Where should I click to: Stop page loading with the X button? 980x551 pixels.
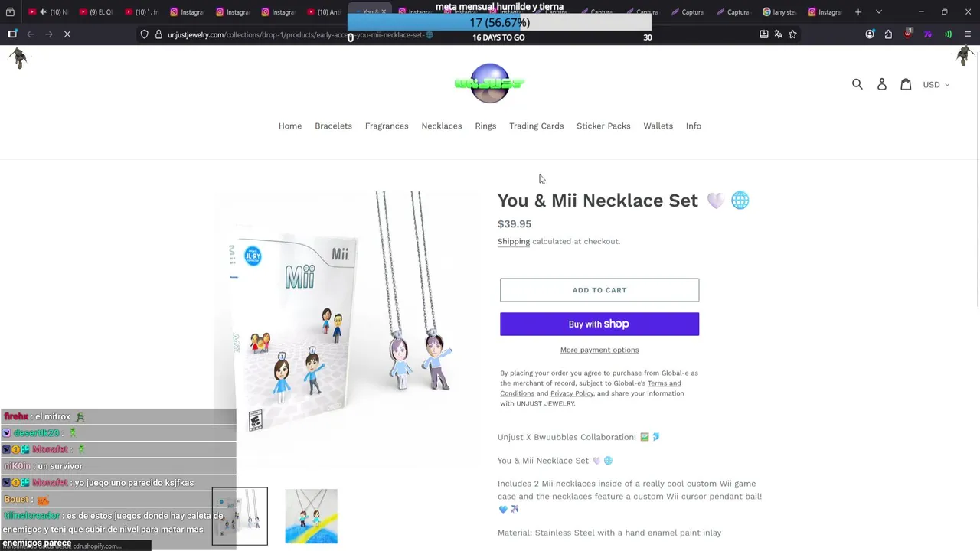coord(67,34)
